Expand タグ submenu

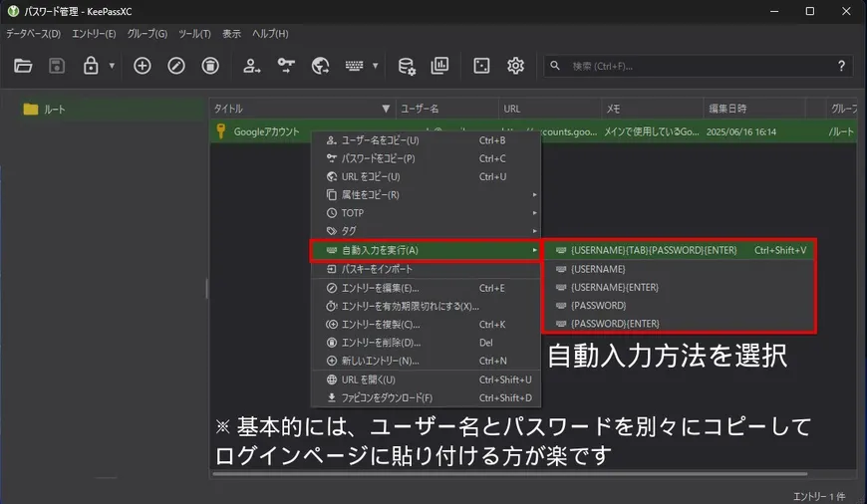(426, 231)
